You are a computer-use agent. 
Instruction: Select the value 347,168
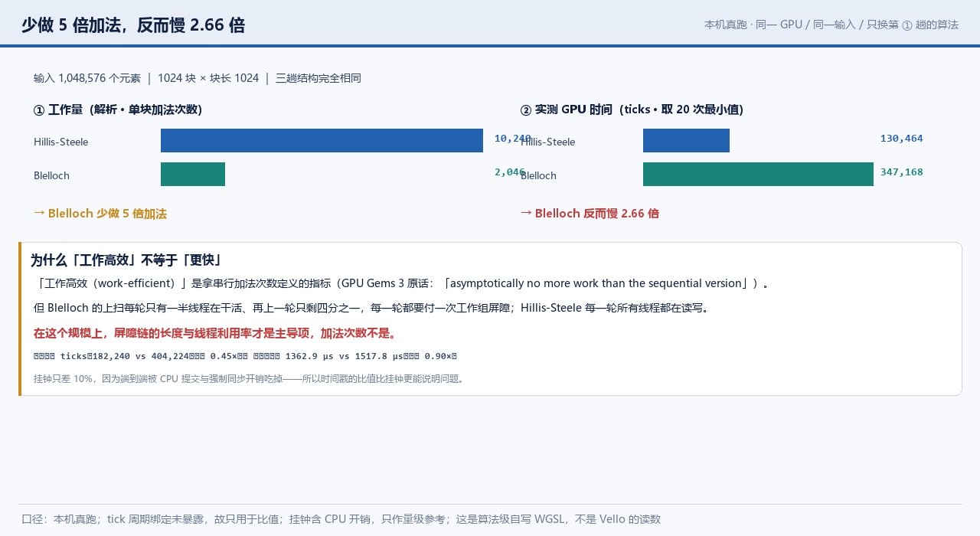(902, 172)
